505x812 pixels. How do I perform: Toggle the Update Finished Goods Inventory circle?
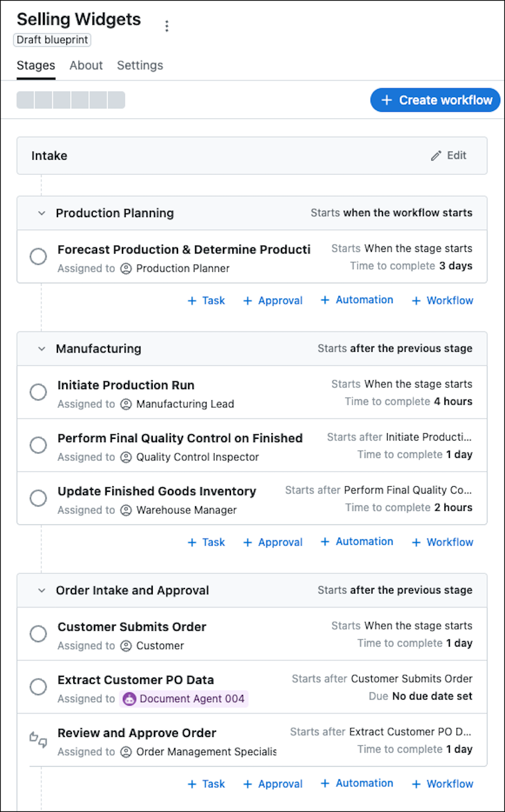(39, 498)
